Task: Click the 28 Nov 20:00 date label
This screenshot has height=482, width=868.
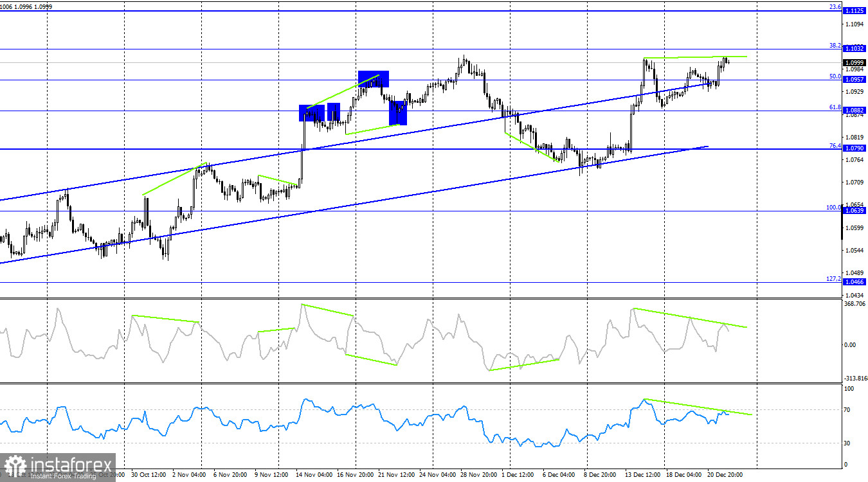Action: point(478,474)
